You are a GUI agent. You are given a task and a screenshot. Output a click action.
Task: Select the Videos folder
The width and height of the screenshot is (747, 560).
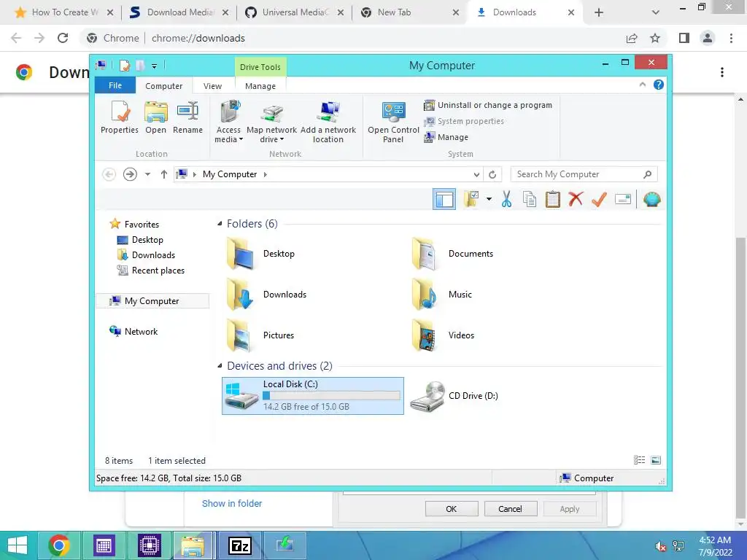click(x=443, y=335)
